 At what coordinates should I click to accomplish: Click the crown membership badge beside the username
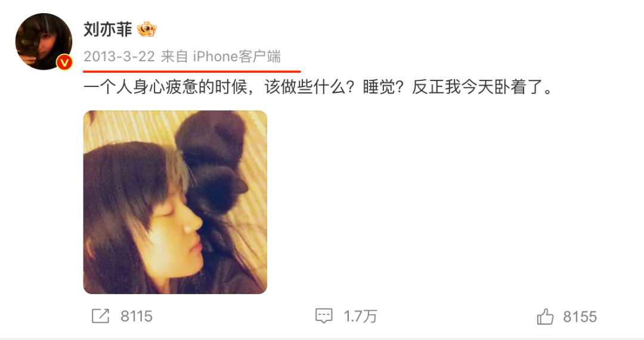(x=147, y=30)
